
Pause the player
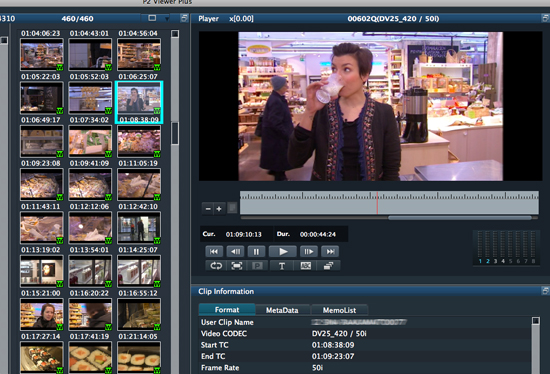coord(256,252)
